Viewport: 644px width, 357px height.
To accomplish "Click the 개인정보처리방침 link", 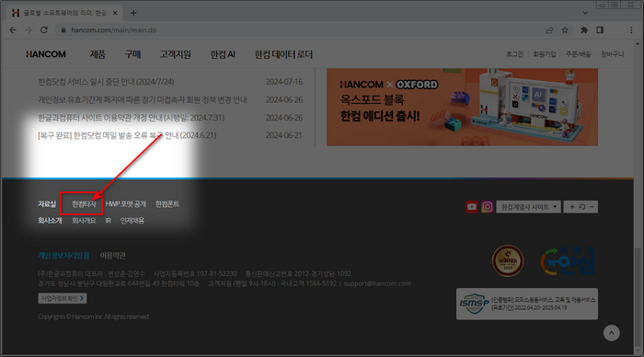I will click(63, 256).
